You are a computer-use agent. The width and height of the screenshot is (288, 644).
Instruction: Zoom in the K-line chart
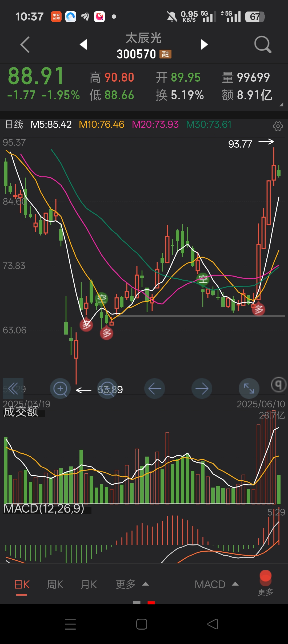[x=60, y=388]
